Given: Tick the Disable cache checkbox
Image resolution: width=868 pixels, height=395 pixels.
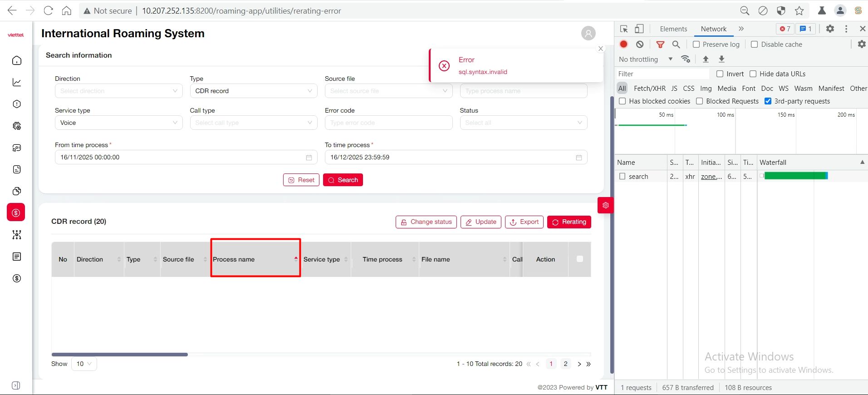Looking at the screenshot, I should tap(754, 44).
